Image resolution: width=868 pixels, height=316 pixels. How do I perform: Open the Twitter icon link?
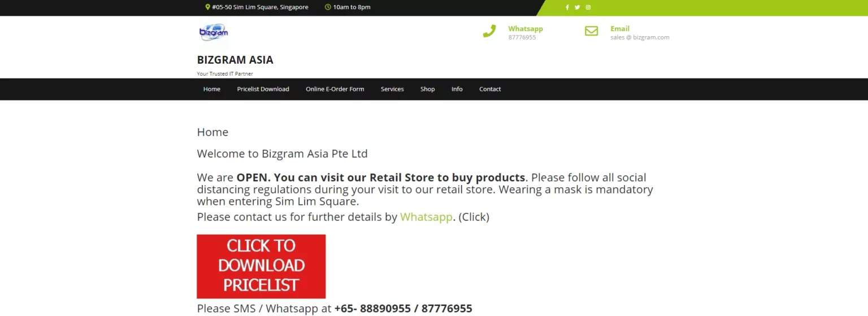pyautogui.click(x=577, y=7)
